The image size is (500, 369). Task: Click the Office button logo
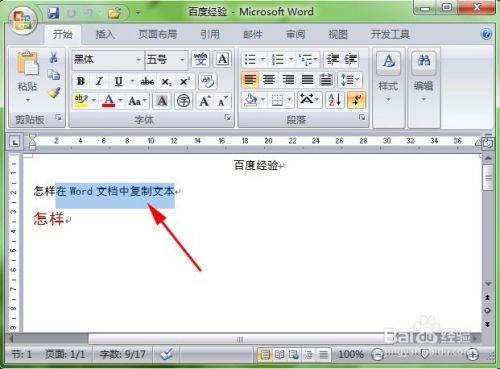[x=22, y=20]
